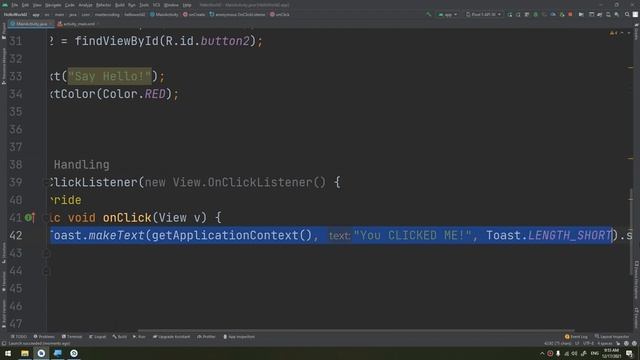Open the Run tool window at bottom
The height and width of the screenshot is (360, 640).
click(139, 337)
